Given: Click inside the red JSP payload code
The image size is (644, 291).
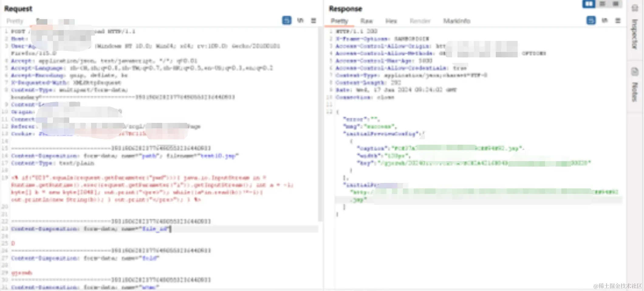Looking at the screenshot, I should click(152, 188).
